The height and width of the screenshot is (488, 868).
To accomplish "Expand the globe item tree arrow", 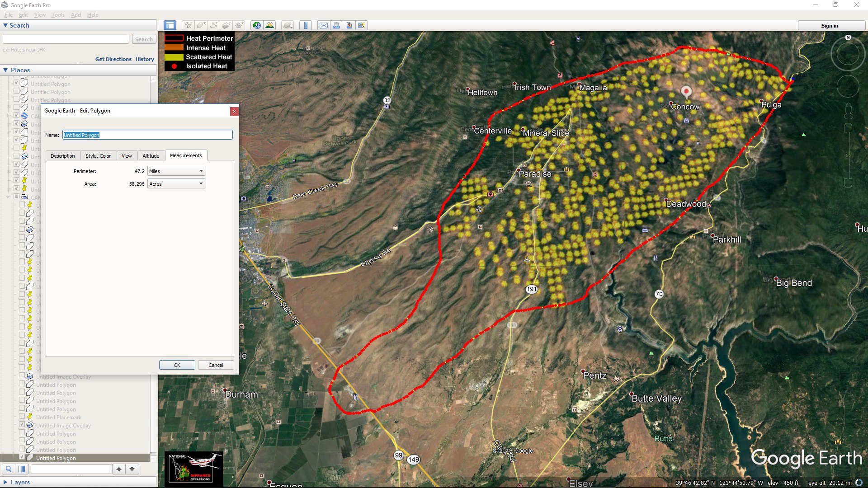I will [x=8, y=116].
